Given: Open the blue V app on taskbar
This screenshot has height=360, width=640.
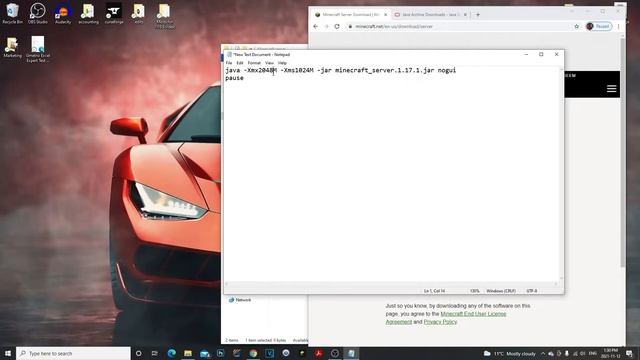Looking at the screenshot, I should tap(269, 353).
